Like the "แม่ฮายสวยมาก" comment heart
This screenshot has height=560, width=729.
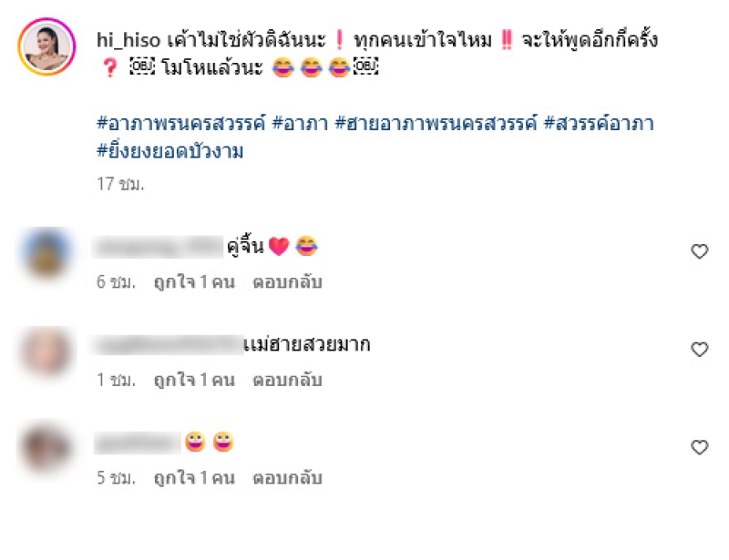pos(699,350)
